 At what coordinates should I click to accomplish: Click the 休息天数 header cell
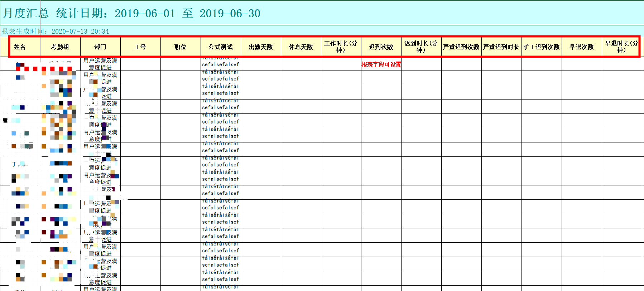(301, 47)
